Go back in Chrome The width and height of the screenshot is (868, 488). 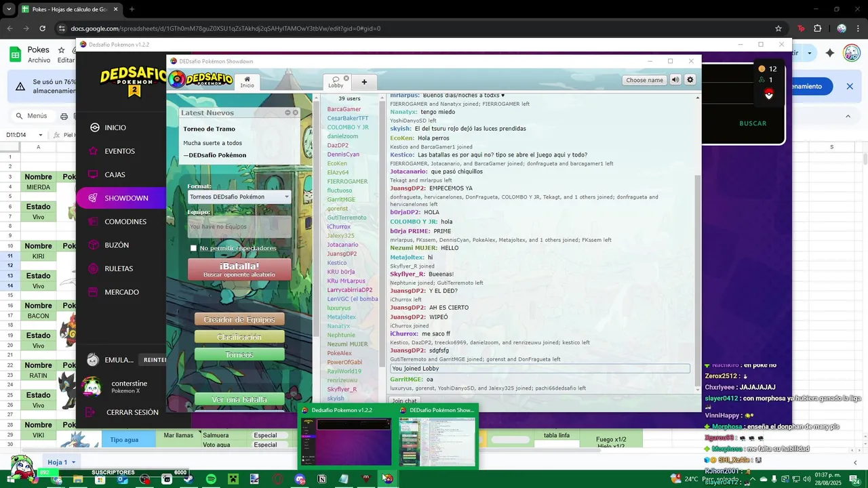pyautogui.click(x=10, y=28)
